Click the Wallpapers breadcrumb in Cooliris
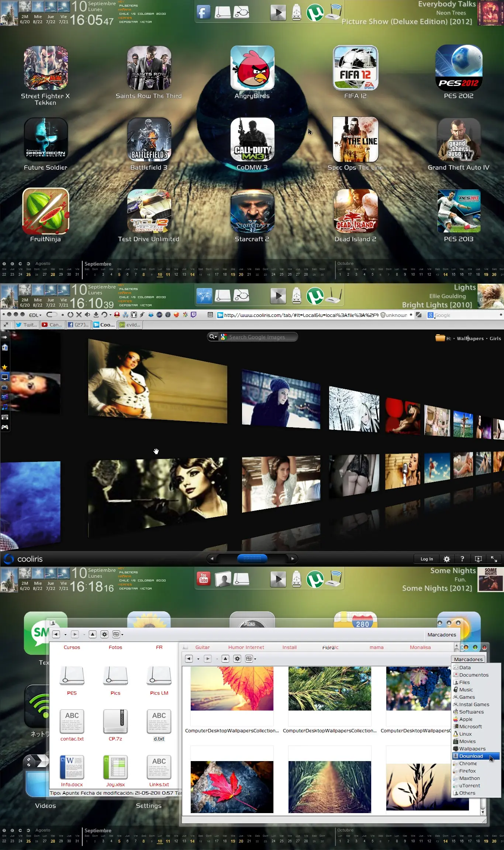Viewport: 504px width, 850px height. (470, 338)
